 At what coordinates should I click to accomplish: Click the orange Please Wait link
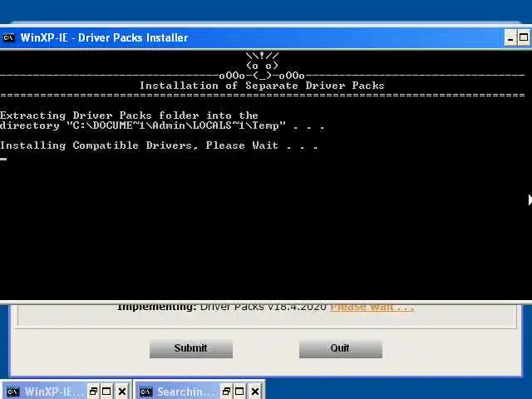(372, 307)
